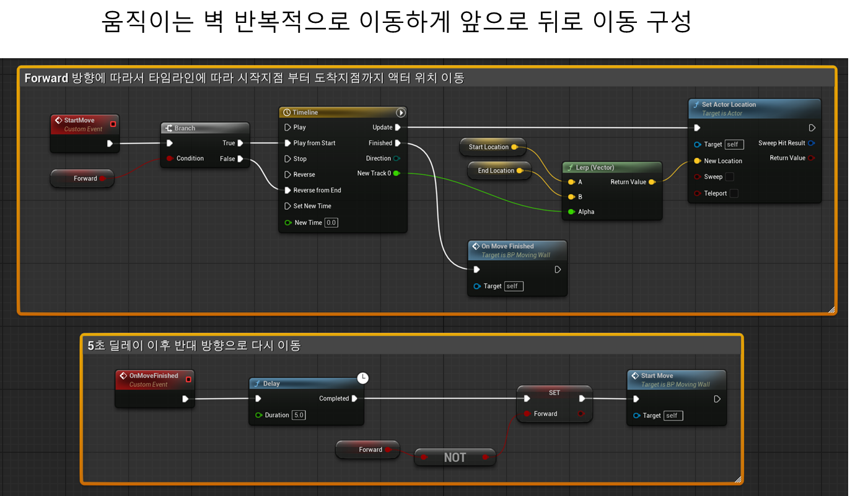Click the On Move Finished Target pin
This screenshot has height=496, width=868.
(476, 286)
